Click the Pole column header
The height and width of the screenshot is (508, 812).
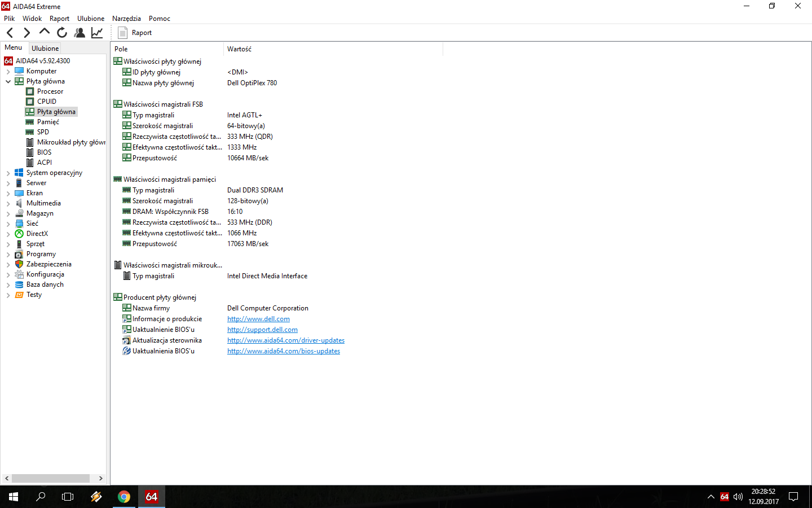(167, 49)
